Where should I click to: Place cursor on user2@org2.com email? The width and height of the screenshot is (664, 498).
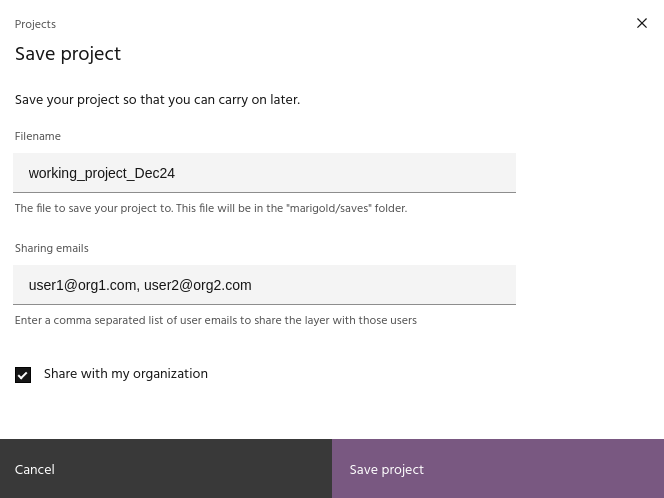tap(197, 285)
